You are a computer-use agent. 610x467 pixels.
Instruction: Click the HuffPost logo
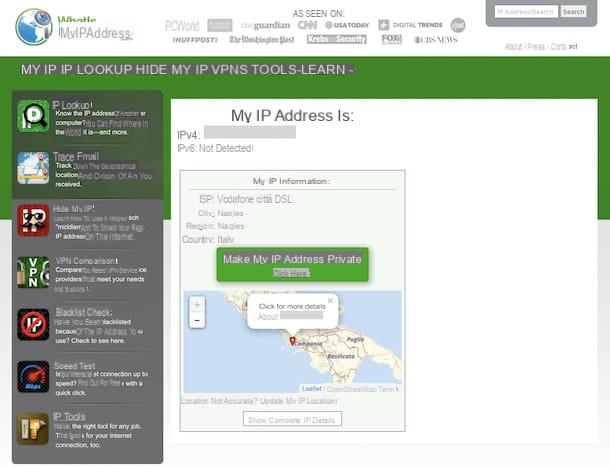tap(195, 40)
